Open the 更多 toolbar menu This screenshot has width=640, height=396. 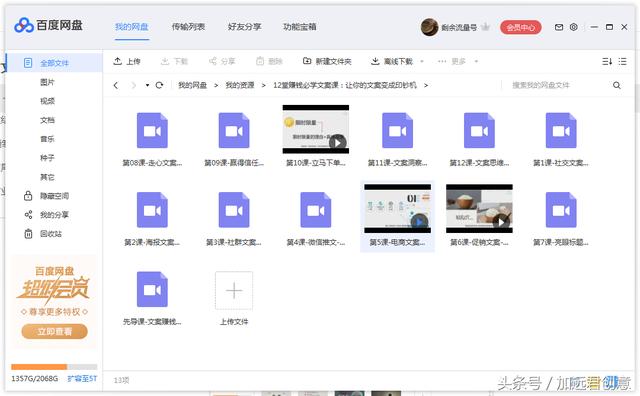coord(452,61)
